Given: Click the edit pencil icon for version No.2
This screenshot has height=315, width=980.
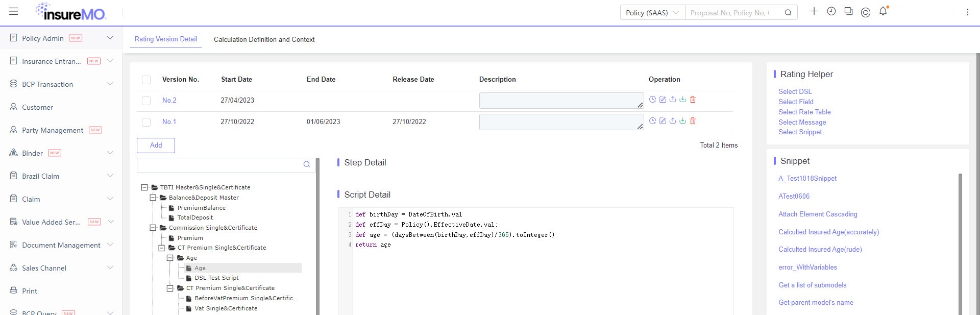Looking at the screenshot, I should click(x=663, y=100).
